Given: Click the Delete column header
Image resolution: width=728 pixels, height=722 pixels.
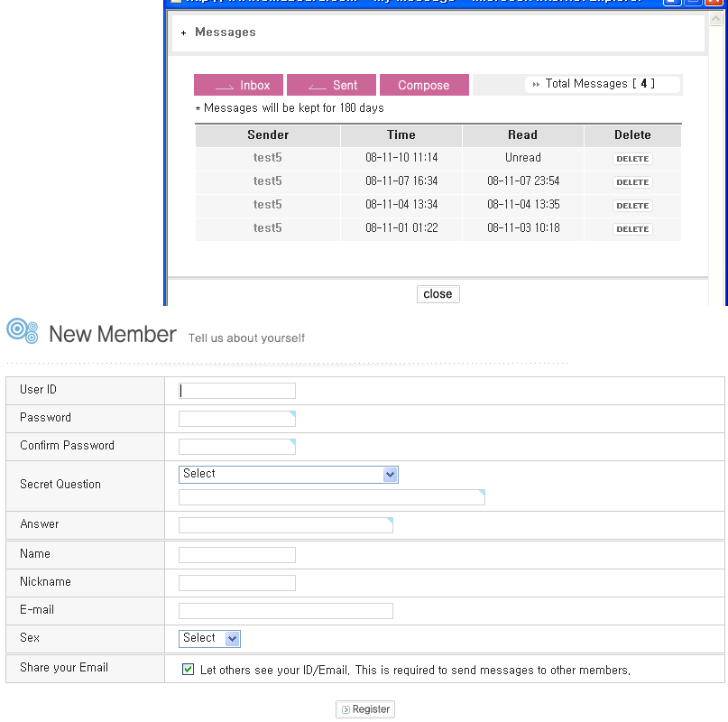Looking at the screenshot, I should coord(632,135).
